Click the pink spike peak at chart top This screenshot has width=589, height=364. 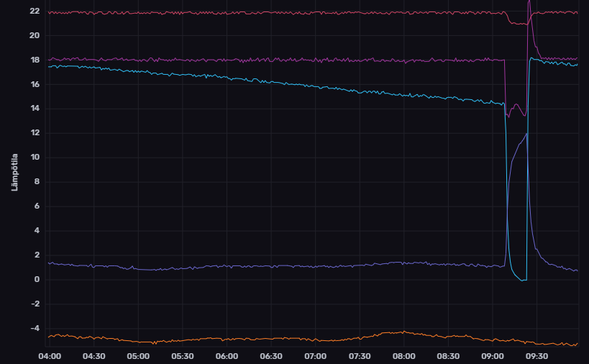click(529, 2)
